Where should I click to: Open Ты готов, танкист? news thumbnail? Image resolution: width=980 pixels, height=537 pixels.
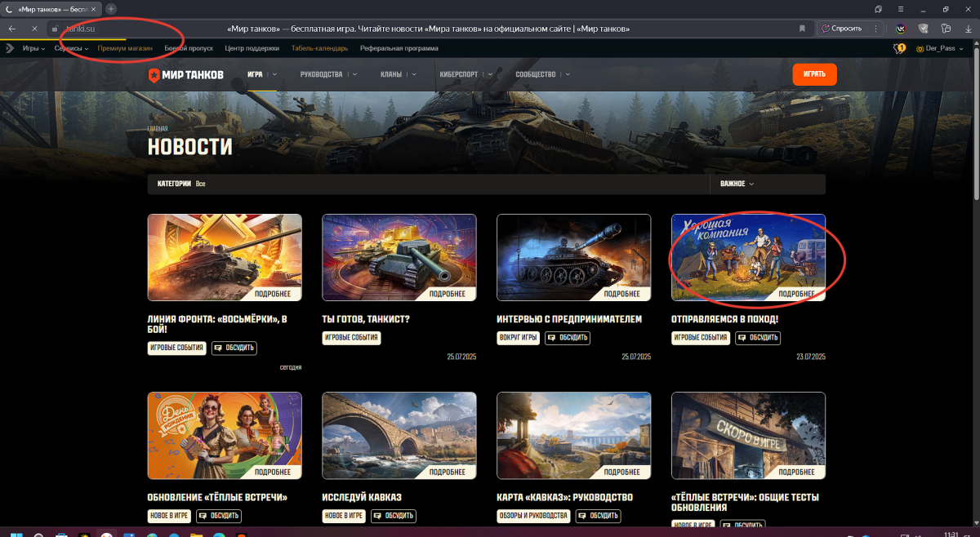[x=399, y=257]
